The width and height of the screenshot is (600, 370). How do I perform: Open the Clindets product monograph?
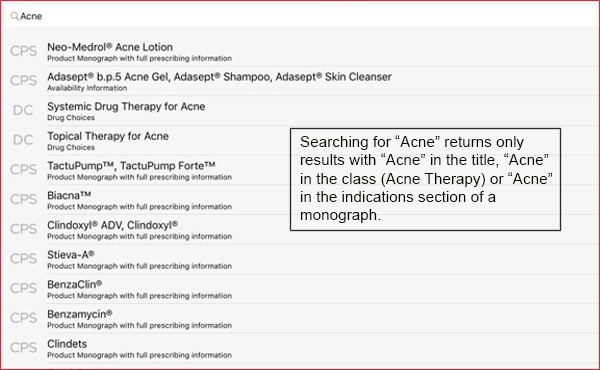coord(302,348)
